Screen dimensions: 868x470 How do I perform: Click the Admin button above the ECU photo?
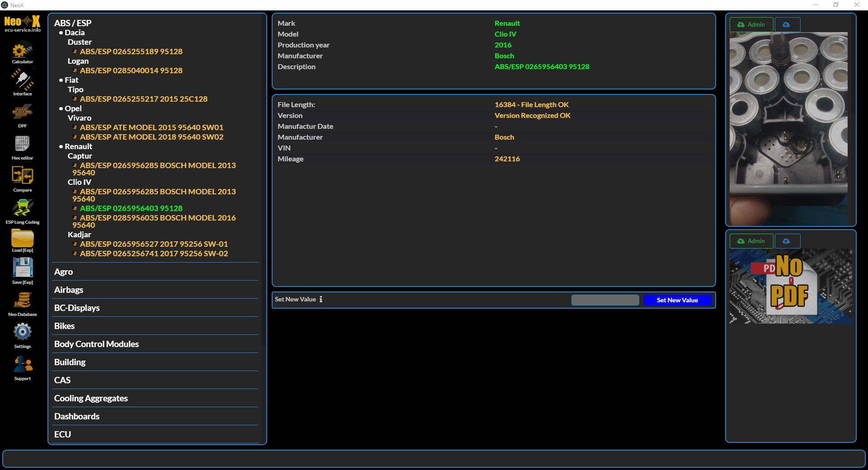751,24
